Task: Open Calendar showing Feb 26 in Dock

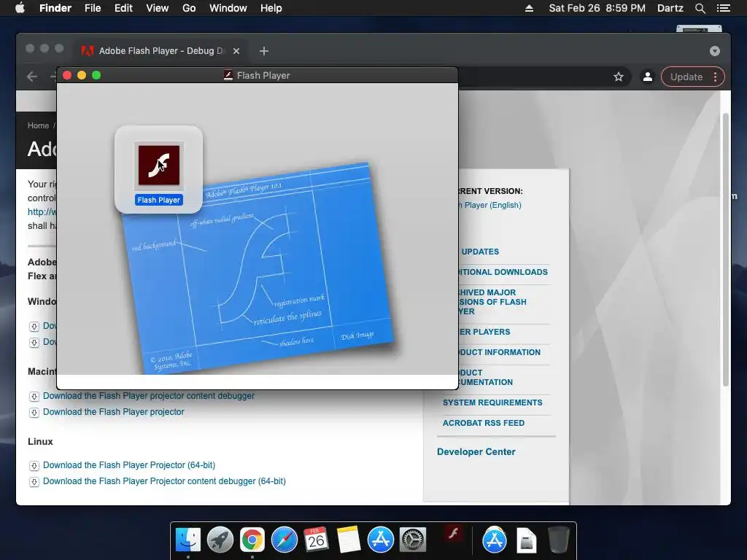Action: click(317, 540)
